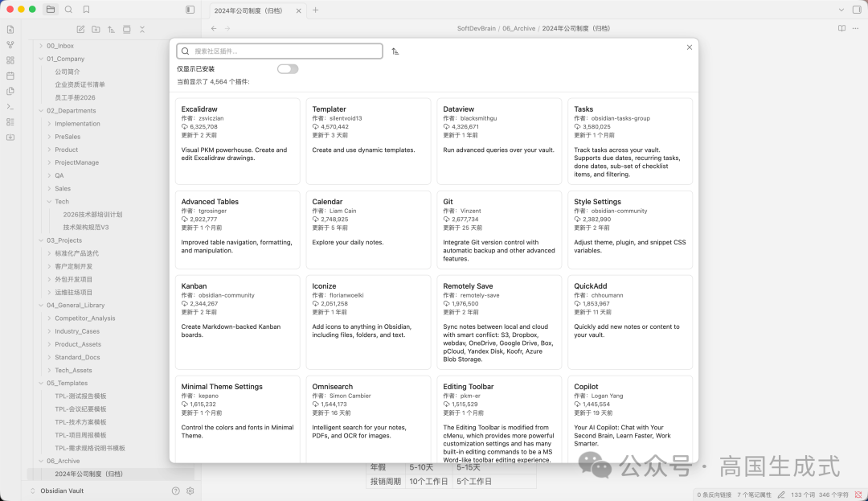Open a new tab with plus button
Viewport: 868px width, 501px height.
[316, 10]
